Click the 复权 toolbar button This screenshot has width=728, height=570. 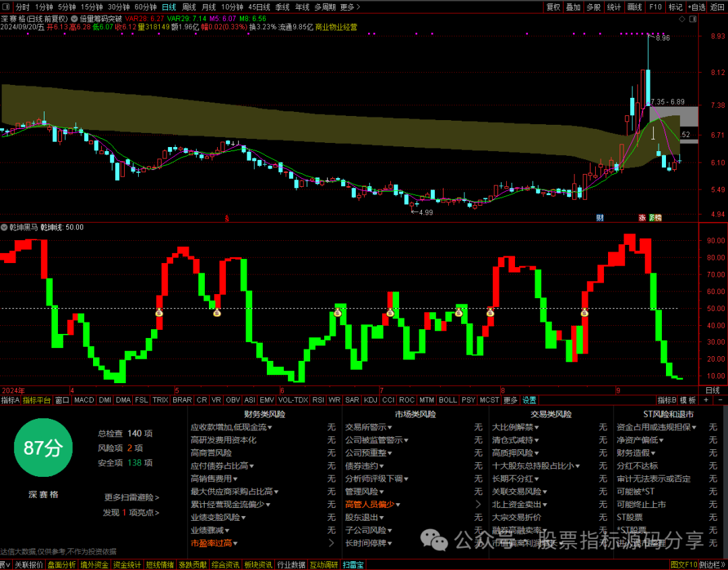(x=553, y=7)
